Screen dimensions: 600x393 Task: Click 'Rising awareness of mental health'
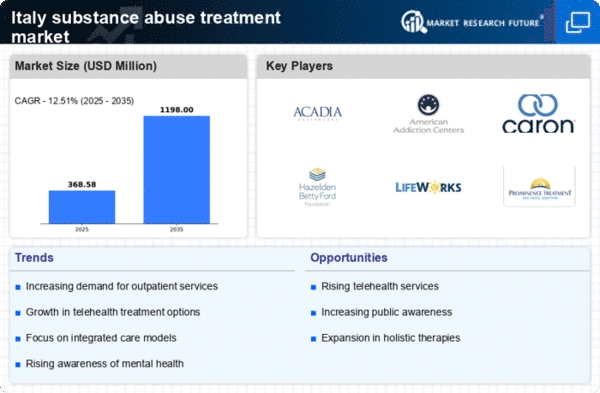pos(104,364)
